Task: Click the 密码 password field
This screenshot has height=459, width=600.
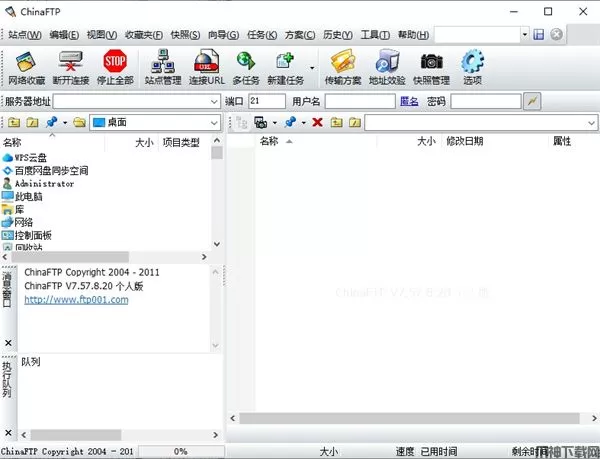Action: [486, 101]
